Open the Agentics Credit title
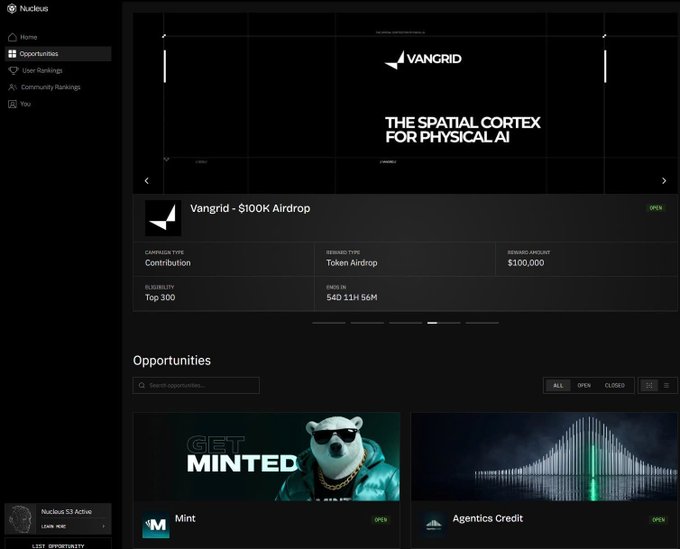Image resolution: width=680 pixels, height=549 pixels. pos(488,519)
